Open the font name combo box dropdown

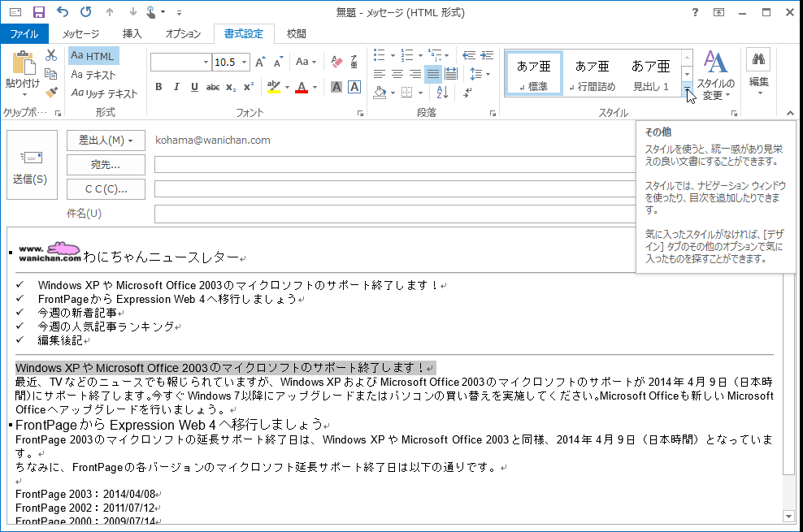coord(206,62)
